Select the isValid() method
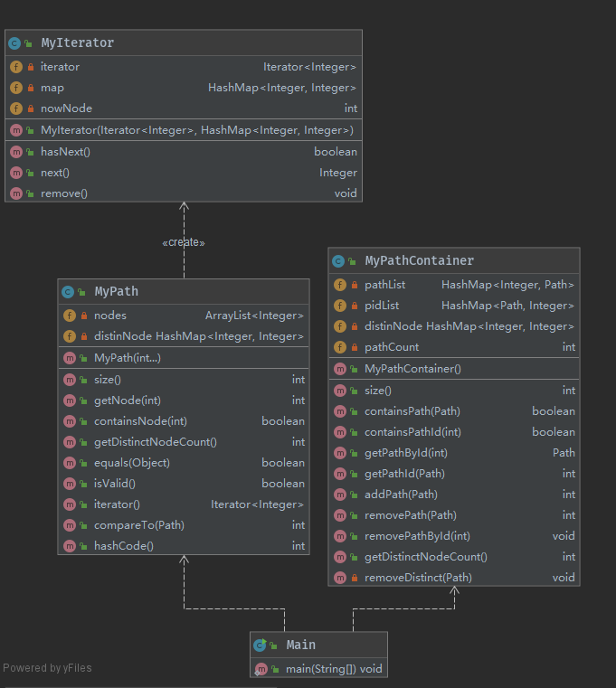The height and width of the screenshot is (688, 616). [x=184, y=484]
